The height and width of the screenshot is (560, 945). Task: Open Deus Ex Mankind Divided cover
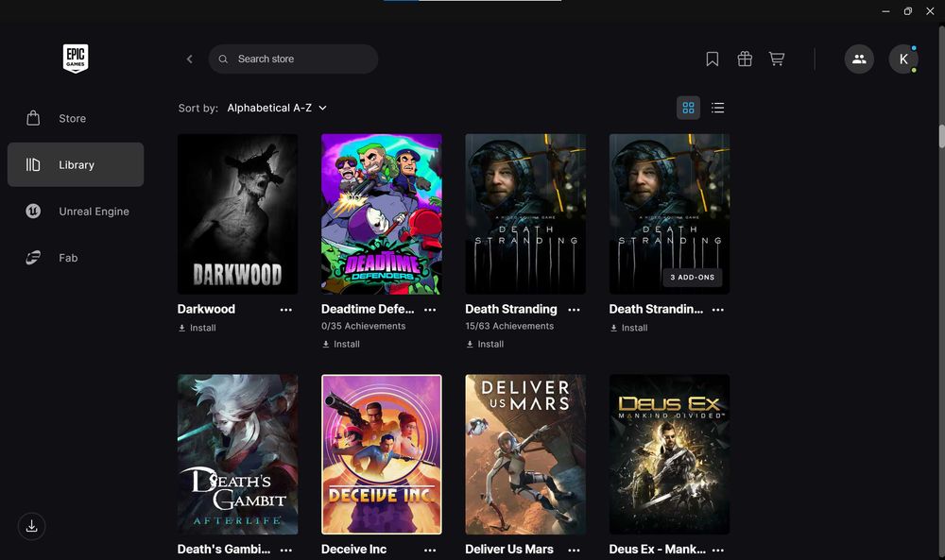coord(670,454)
